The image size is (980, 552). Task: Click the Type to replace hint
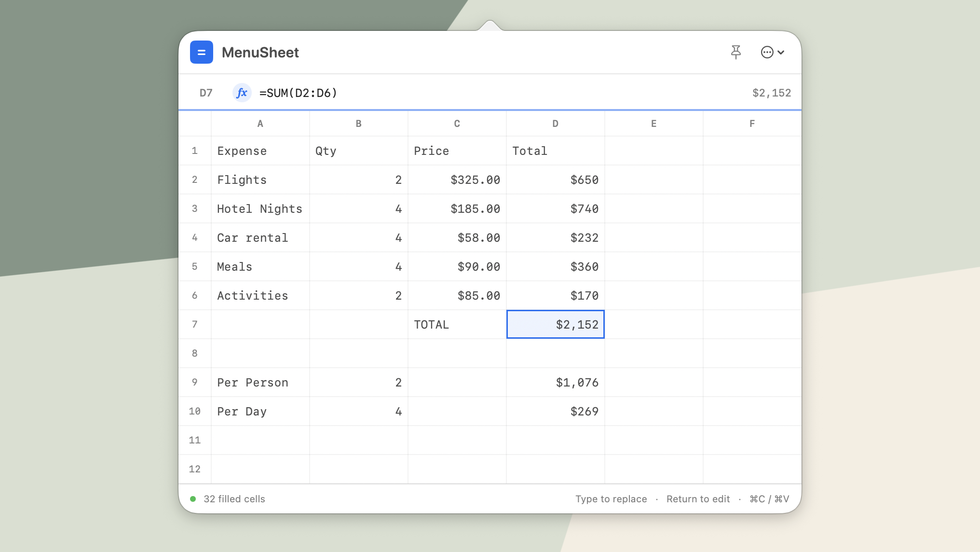pyautogui.click(x=611, y=499)
